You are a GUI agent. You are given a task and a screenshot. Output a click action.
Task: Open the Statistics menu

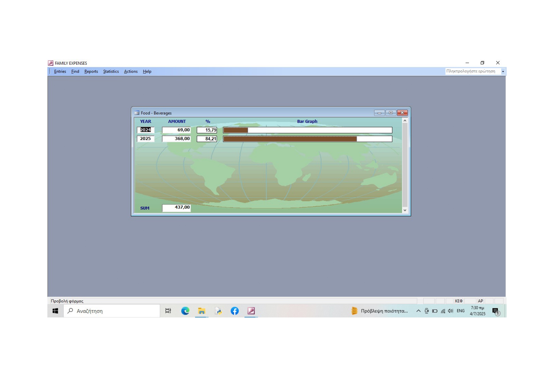[x=111, y=71]
